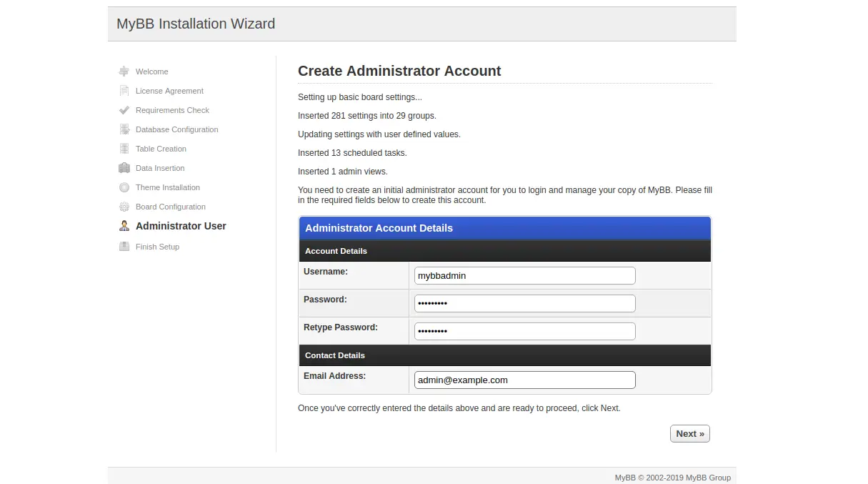Click the Administrator Account Details table title

pos(379,228)
